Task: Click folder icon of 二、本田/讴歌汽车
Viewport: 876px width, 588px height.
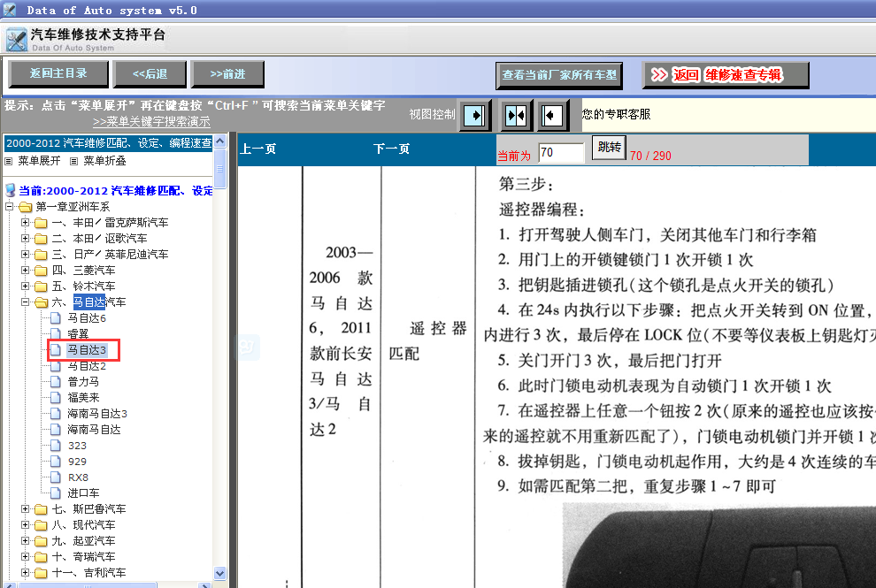Action: (x=41, y=239)
